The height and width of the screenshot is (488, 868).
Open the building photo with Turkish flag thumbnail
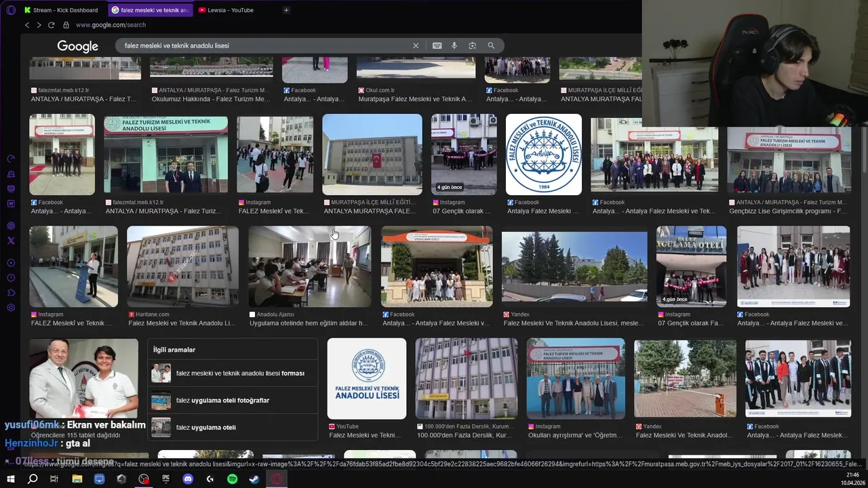click(372, 155)
